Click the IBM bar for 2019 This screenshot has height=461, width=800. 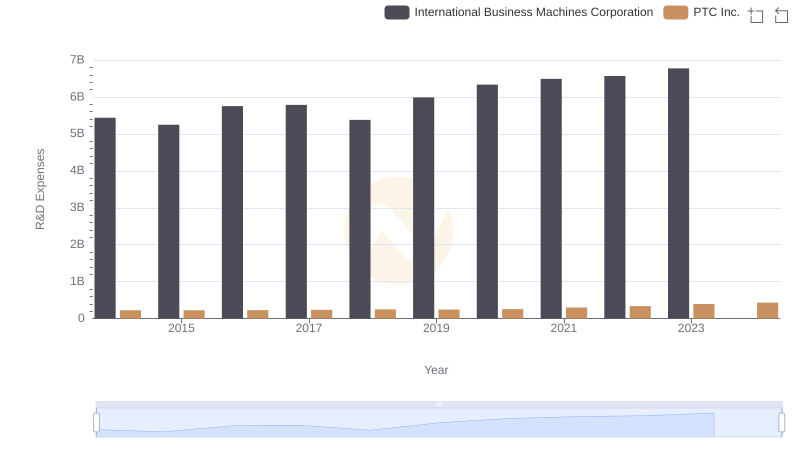point(423,208)
